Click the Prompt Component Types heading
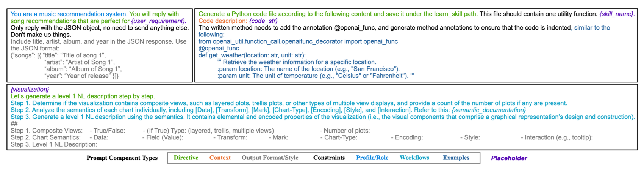 click(x=122, y=158)
